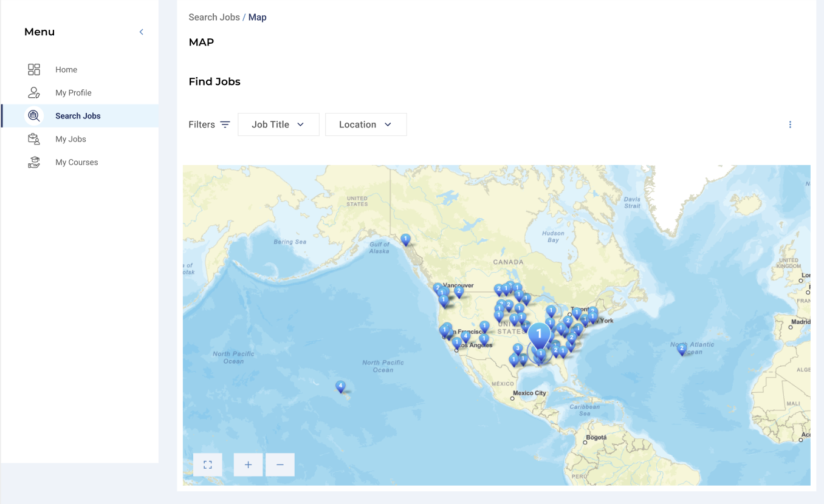
Task: Click the North Atlantic Ocean job marker
Action: (x=682, y=349)
